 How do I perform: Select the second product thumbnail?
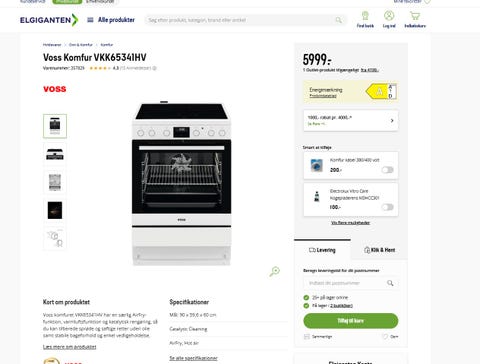coord(55,154)
